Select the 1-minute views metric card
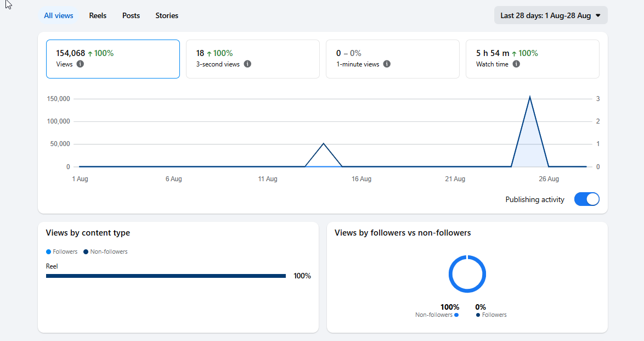This screenshot has width=644, height=341. click(x=393, y=59)
